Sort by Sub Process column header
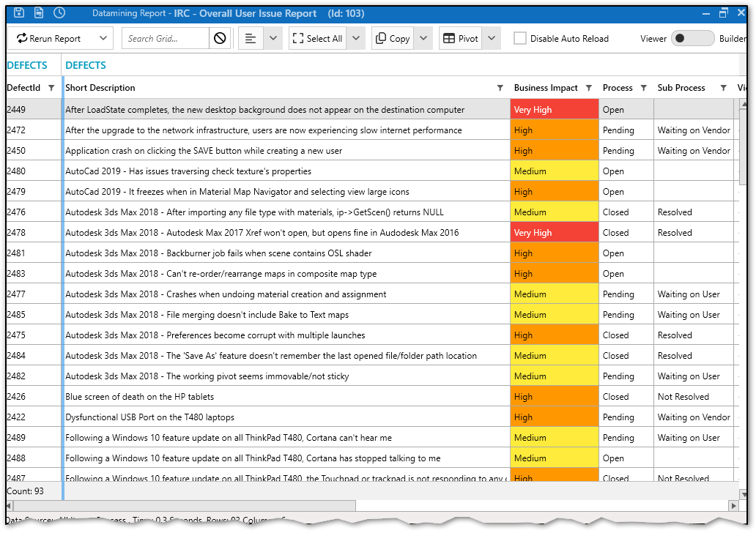 click(x=681, y=88)
